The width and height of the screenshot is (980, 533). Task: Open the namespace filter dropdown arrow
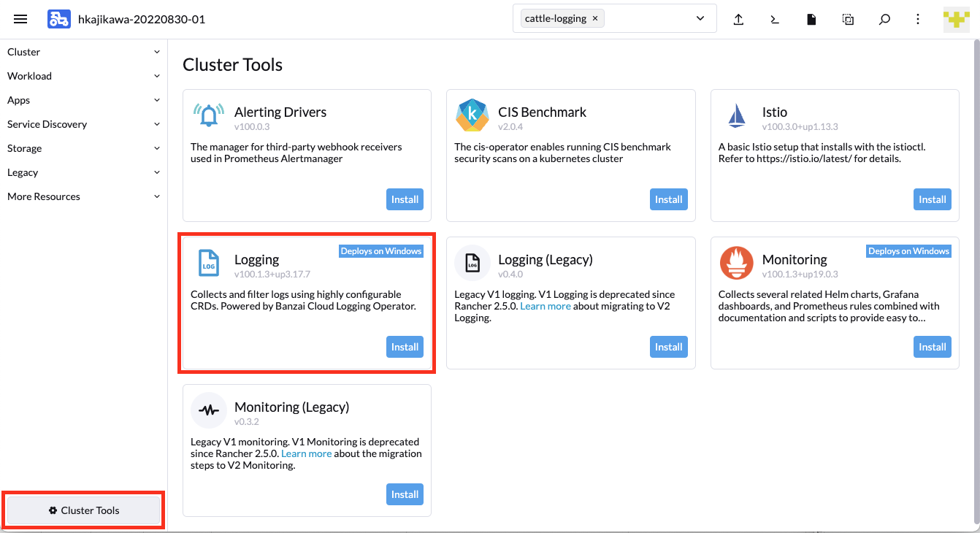tap(700, 19)
